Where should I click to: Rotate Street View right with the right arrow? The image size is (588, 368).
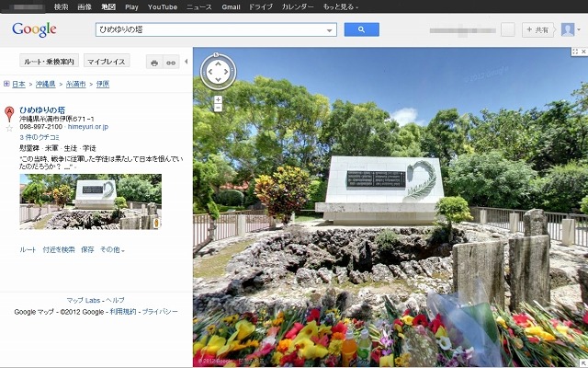point(226,72)
